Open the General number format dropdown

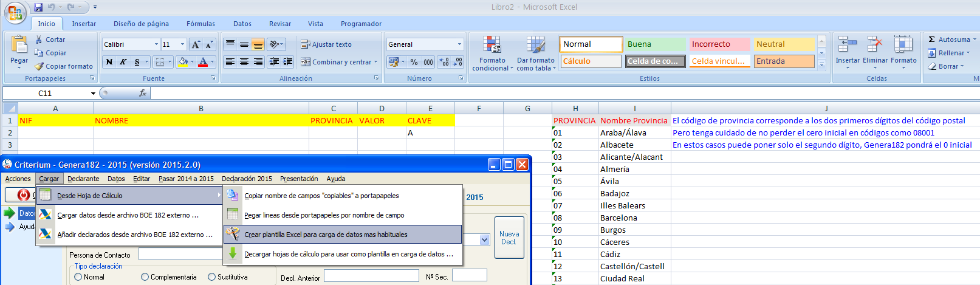(x=459, y=44)
